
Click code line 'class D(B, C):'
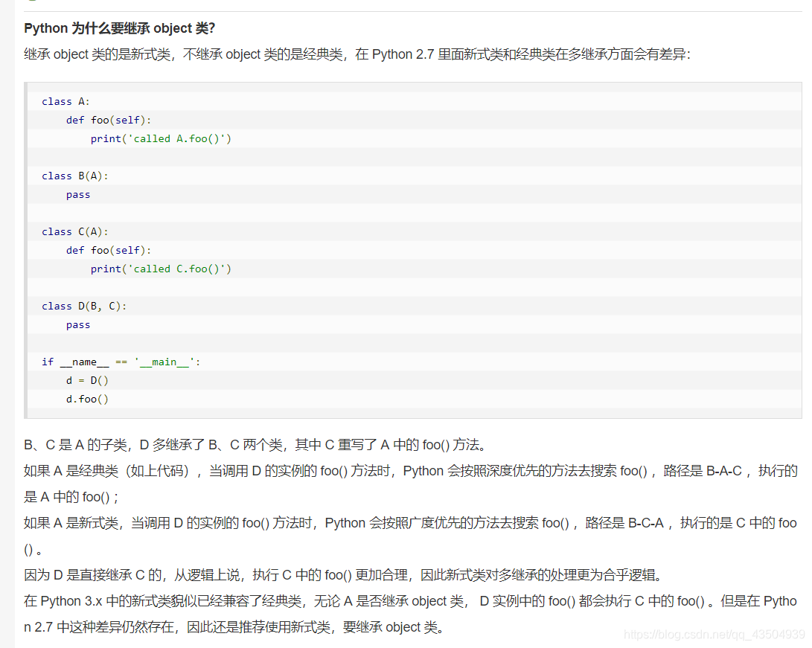coord(84,307)
